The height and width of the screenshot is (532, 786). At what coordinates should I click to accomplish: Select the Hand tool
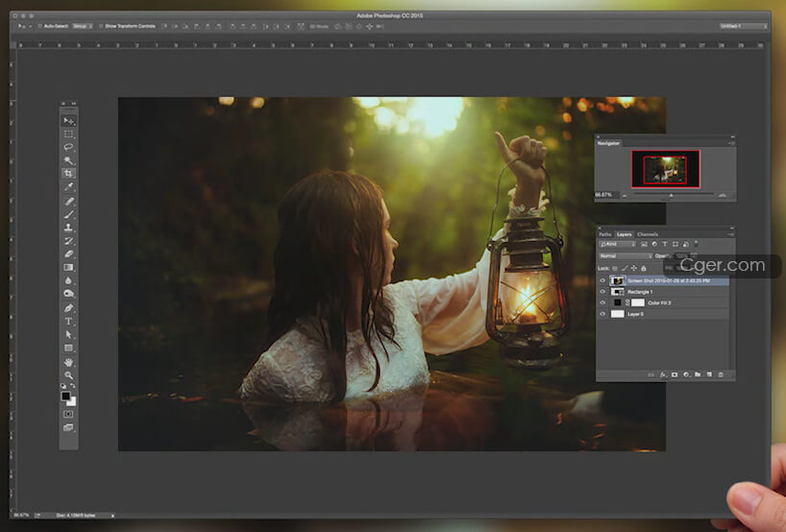[68, 362]
